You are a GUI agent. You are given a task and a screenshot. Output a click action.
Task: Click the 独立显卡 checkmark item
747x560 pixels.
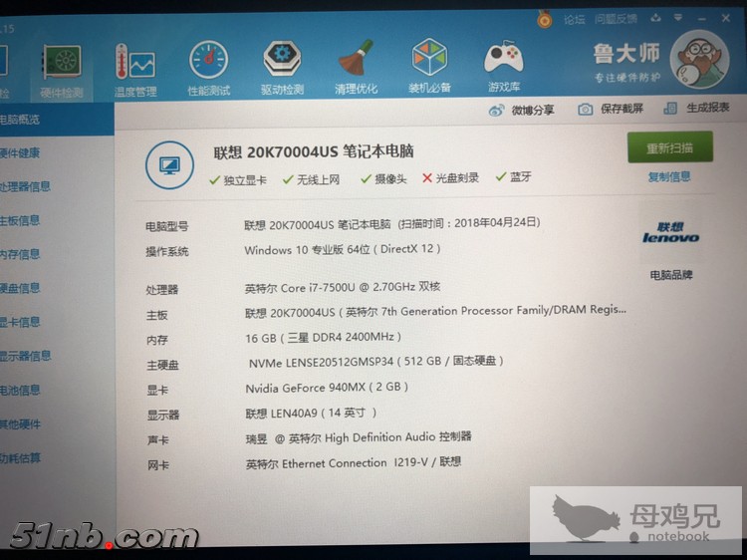(238, 180)
